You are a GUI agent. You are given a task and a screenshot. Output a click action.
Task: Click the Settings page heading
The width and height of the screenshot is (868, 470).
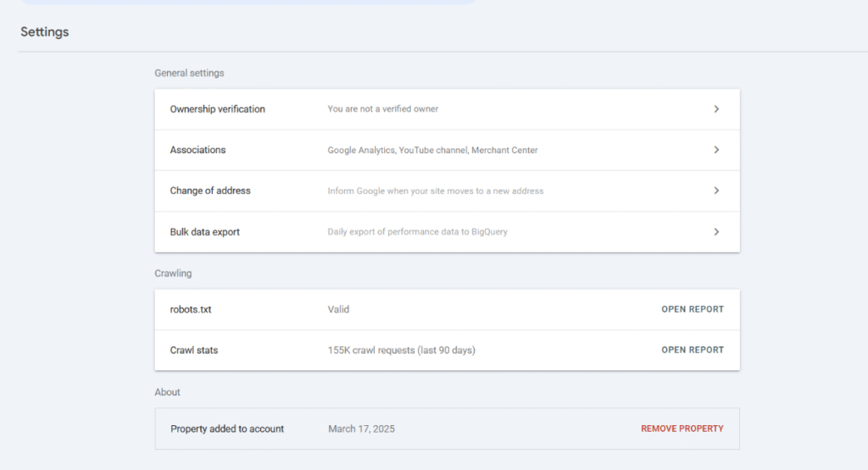point(45,32)
